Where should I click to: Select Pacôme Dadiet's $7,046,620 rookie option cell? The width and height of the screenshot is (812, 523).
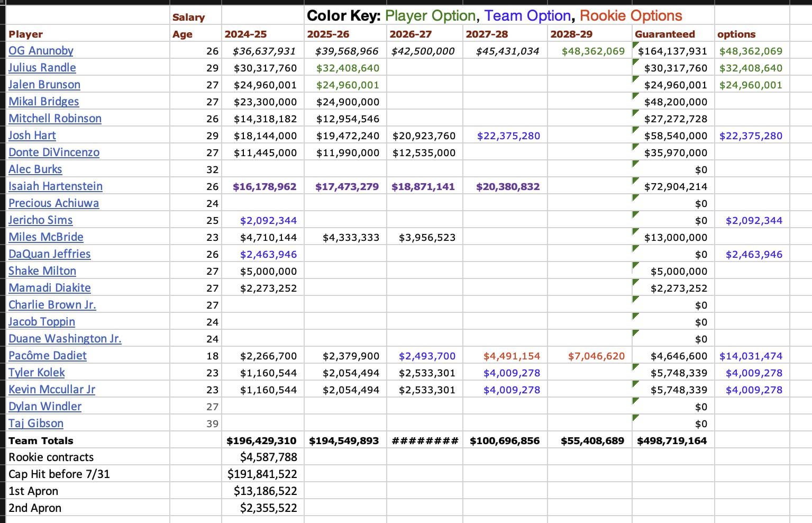(596, 356)
